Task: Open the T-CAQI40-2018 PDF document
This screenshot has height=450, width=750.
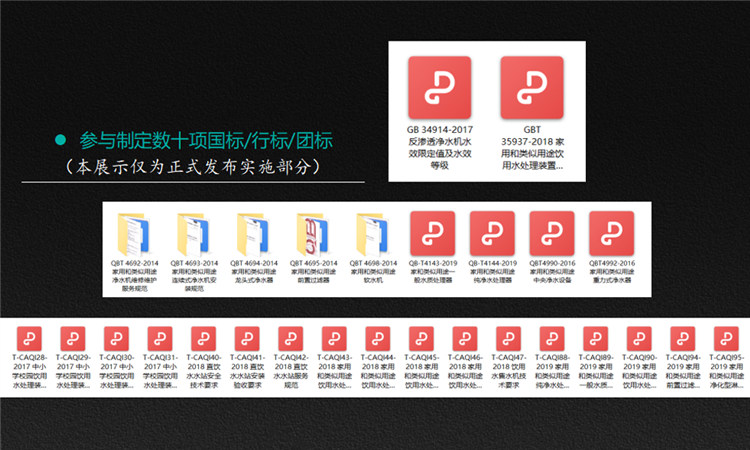Action: pos(203,337)
